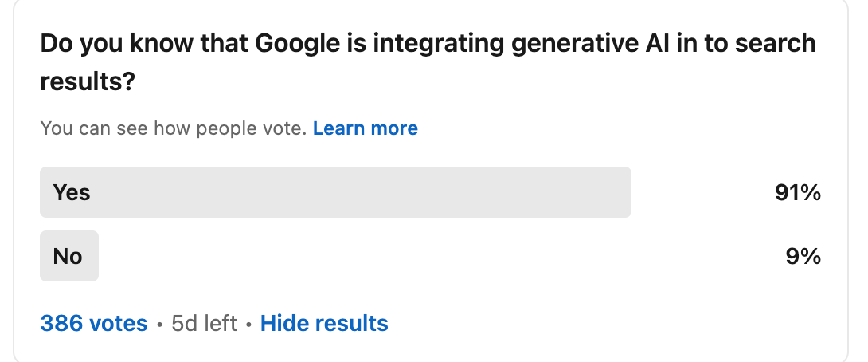
Task: Click the word "search" in the question
Action: [775, 43]
